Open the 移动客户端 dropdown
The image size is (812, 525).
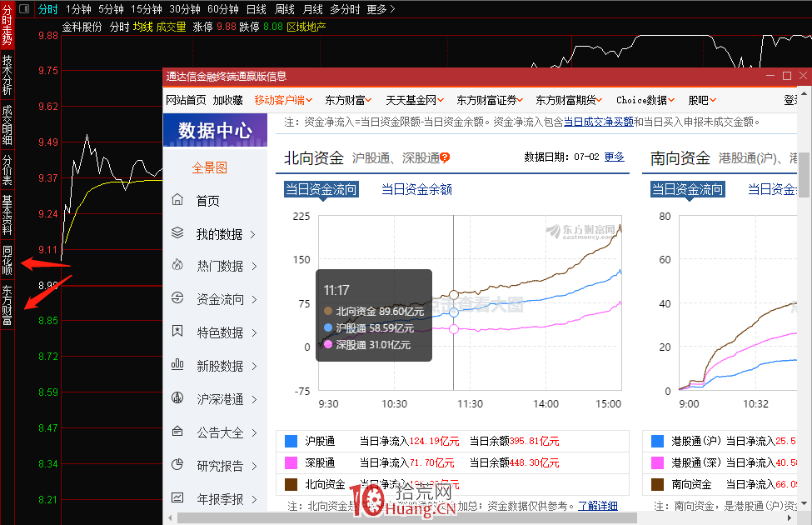(x=283, y=100)
